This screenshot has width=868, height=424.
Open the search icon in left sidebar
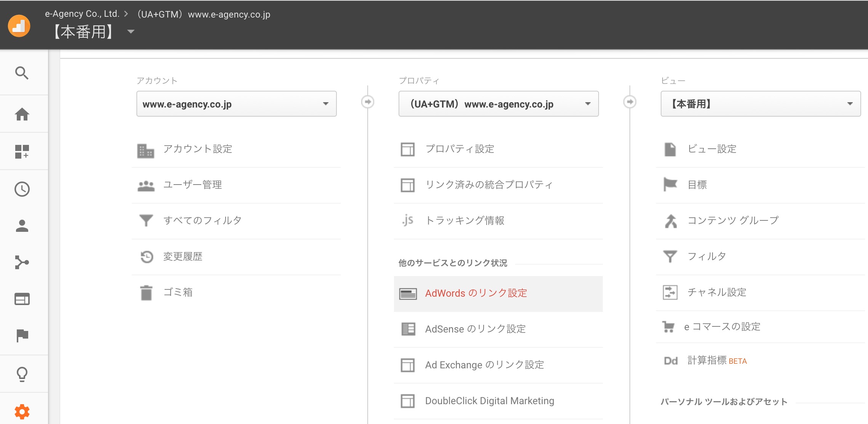(22, 73)
